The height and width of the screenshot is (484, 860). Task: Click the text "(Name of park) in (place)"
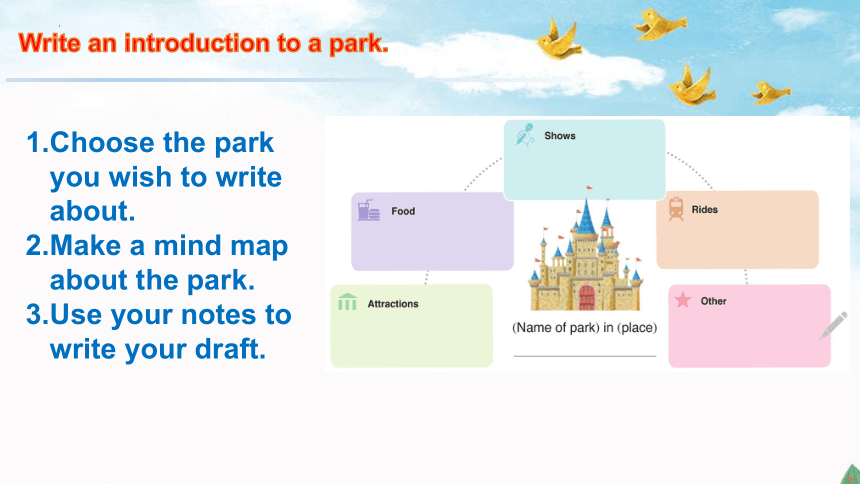coord(584,328)
